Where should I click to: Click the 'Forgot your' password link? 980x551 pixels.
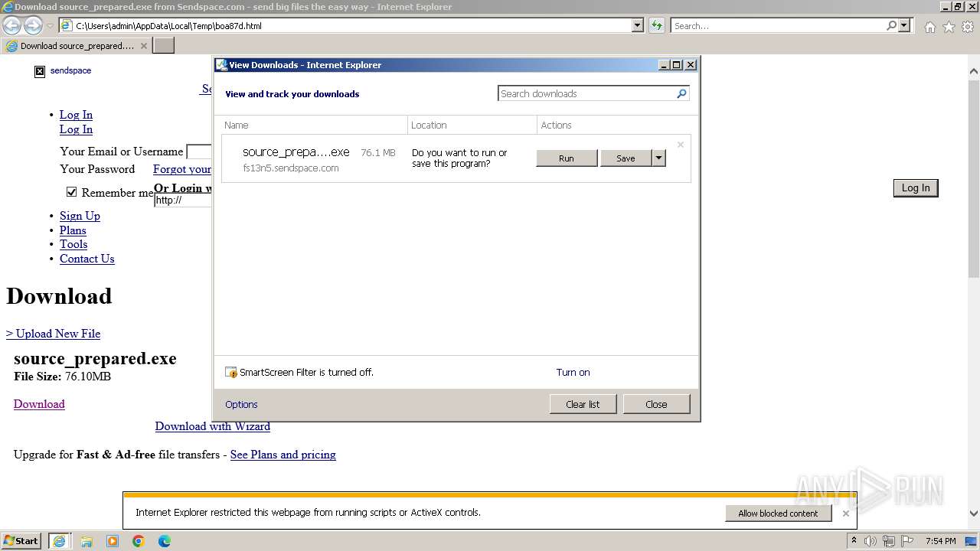[182, 169]
